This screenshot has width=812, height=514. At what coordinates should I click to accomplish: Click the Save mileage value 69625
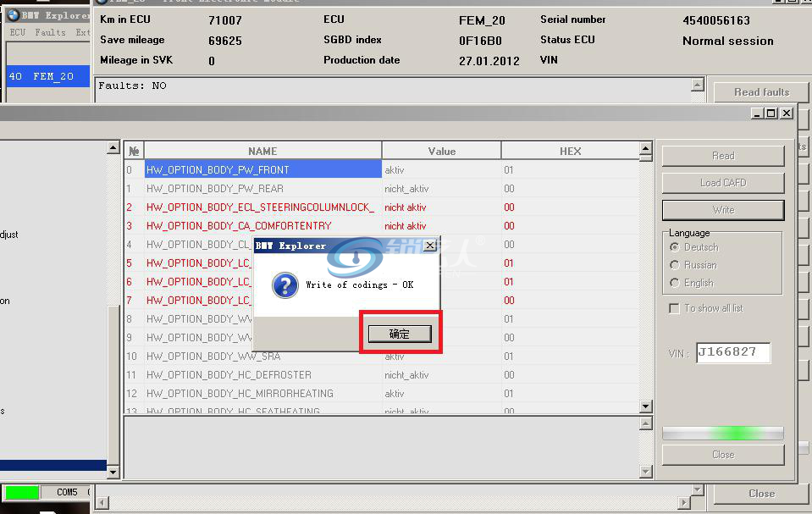pos(224,41)
